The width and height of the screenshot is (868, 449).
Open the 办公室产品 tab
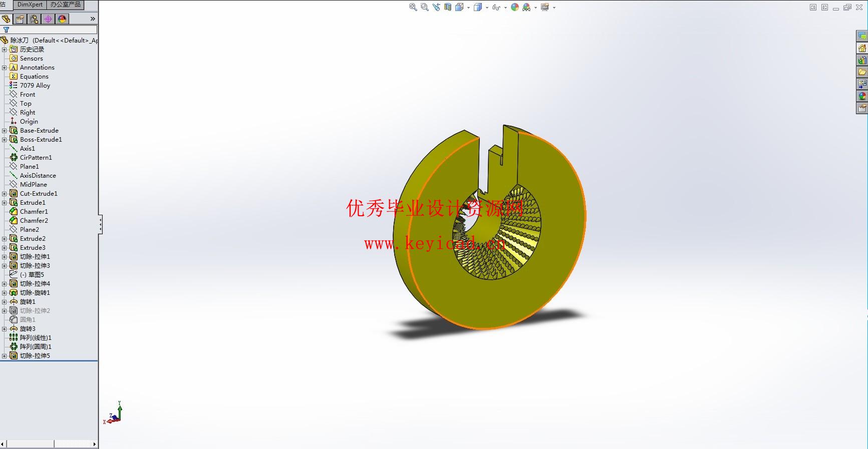tap(65, 5)
